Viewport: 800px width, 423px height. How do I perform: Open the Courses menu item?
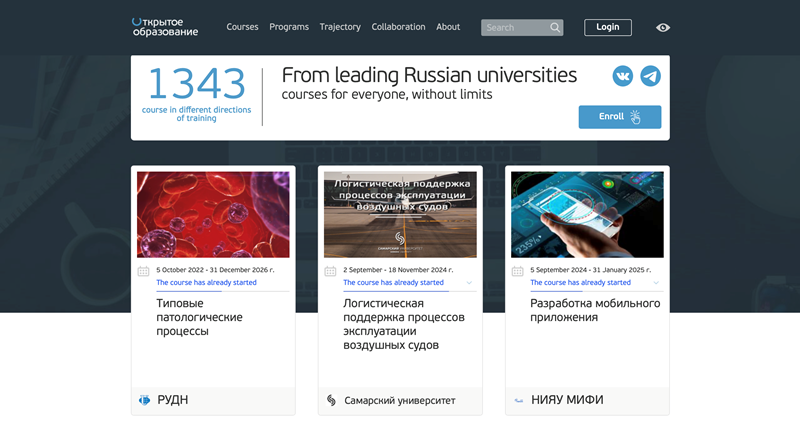tap(242, 27)
